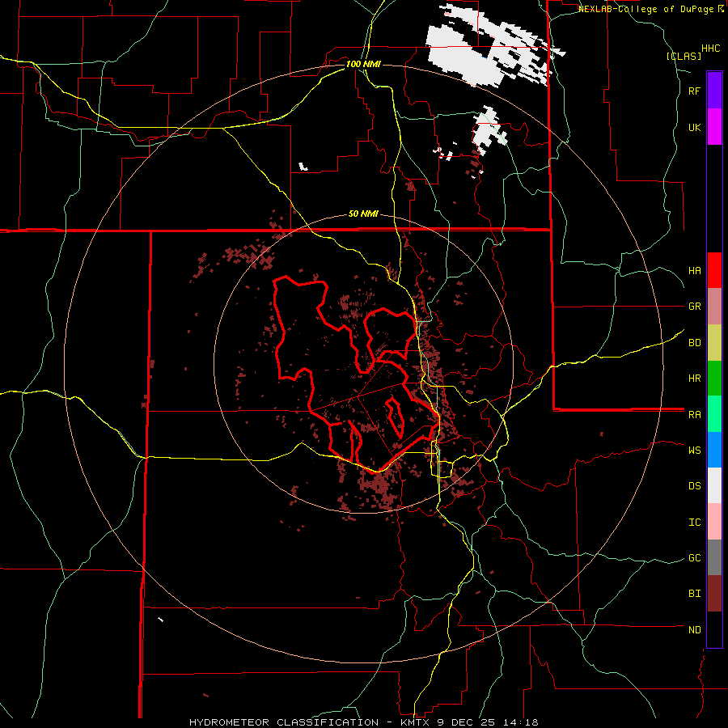This screenshot has height=728, width=728.
Task: Click the 'HA' legend label
Action: click(x=694, y=270)
